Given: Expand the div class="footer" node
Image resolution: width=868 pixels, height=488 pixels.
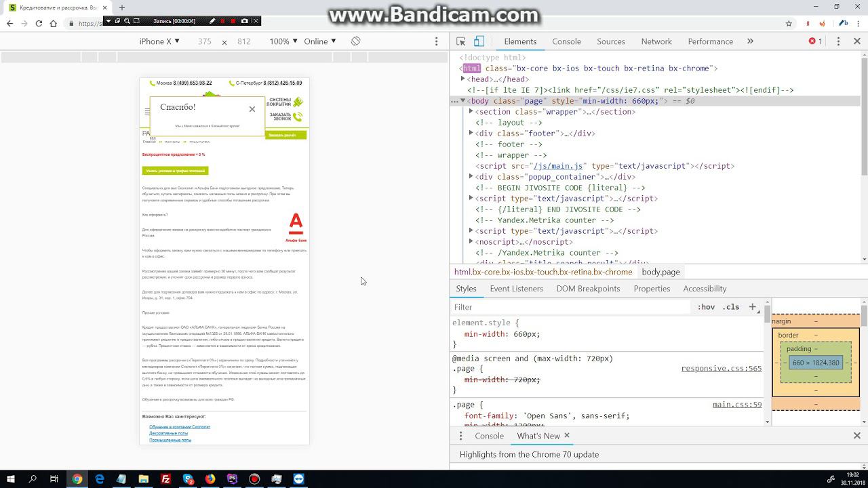Looking at the screenshot, I should (471, 134).
